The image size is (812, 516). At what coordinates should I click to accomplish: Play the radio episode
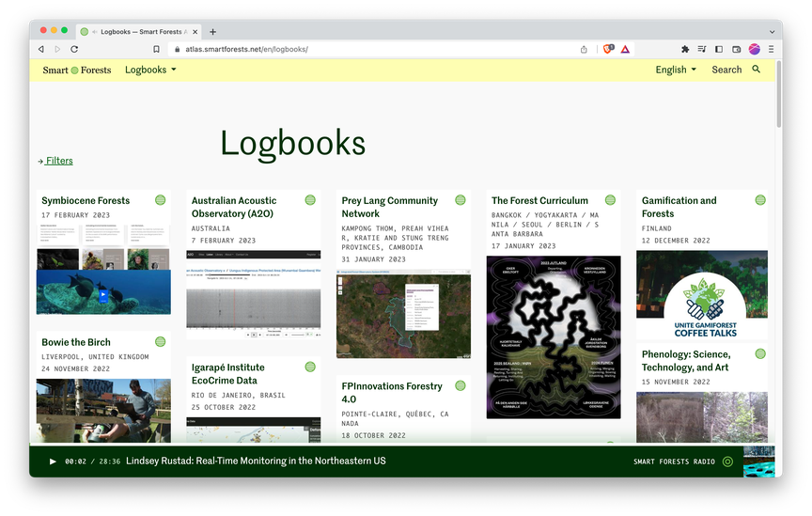coord(53,461)
